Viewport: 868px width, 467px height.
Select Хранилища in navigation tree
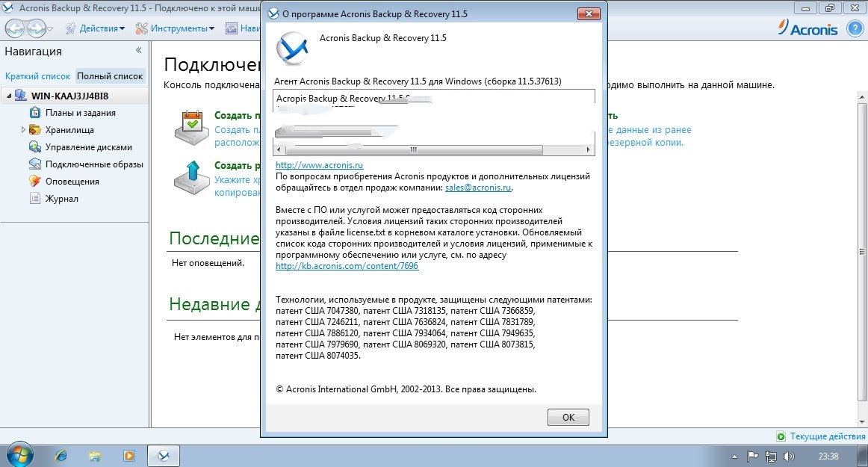pyautogui.click(x=69, y=130)
